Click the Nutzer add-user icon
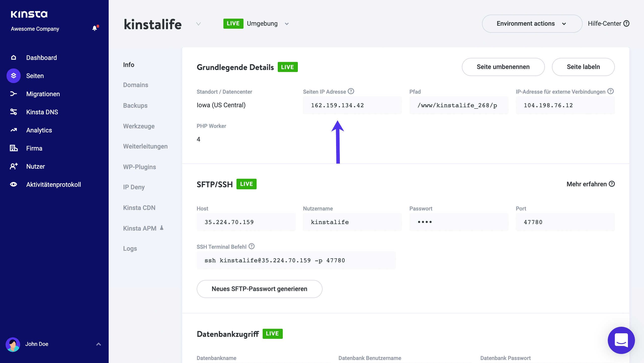 point(14,166)
